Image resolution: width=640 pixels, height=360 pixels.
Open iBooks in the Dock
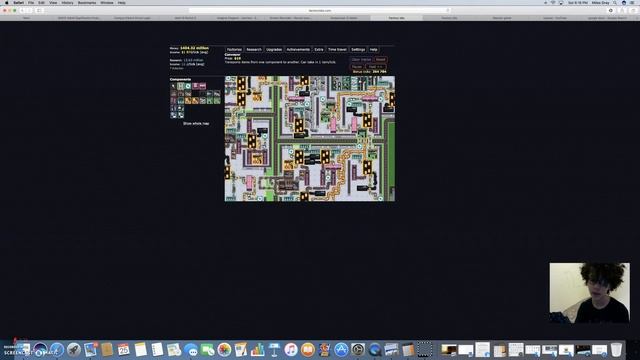pos(308,350)
